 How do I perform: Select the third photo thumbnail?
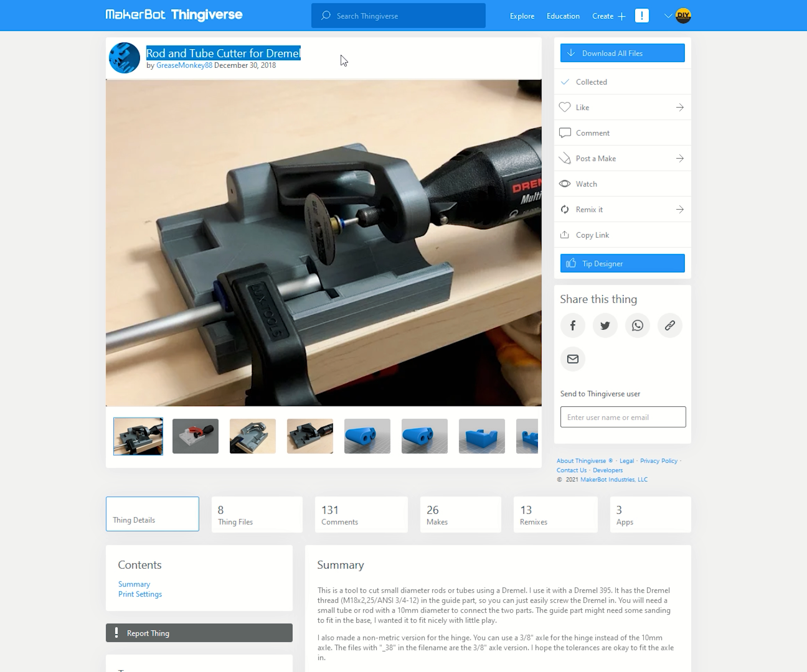pyautogui.click(x=253, y=436)
